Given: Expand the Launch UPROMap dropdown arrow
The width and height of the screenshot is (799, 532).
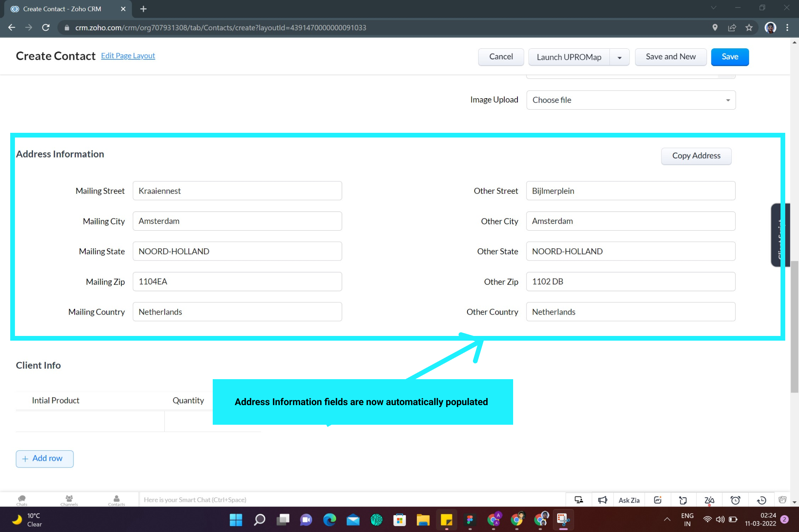Looking at the screenshot, I should [x=619, y=57].
